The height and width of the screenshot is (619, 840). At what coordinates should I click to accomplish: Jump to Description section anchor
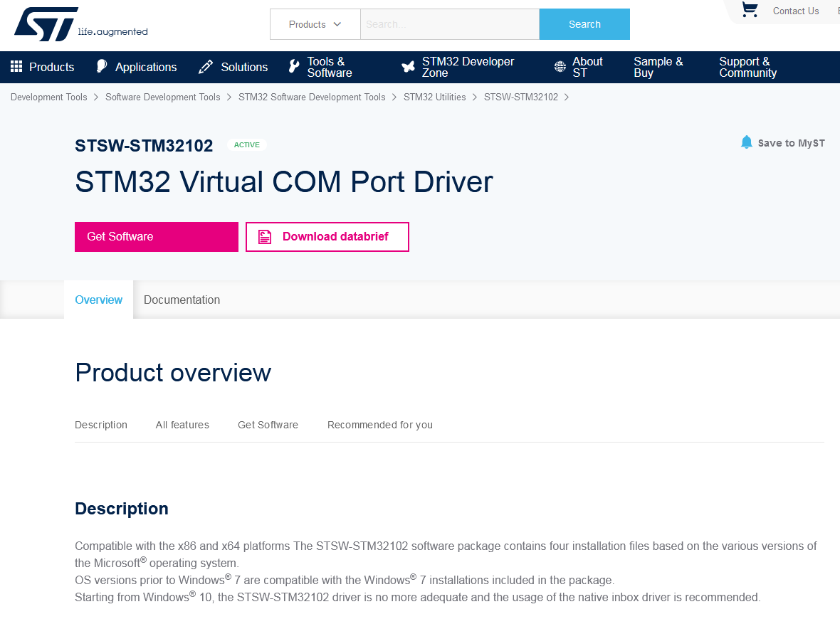[x=100, y=425]
